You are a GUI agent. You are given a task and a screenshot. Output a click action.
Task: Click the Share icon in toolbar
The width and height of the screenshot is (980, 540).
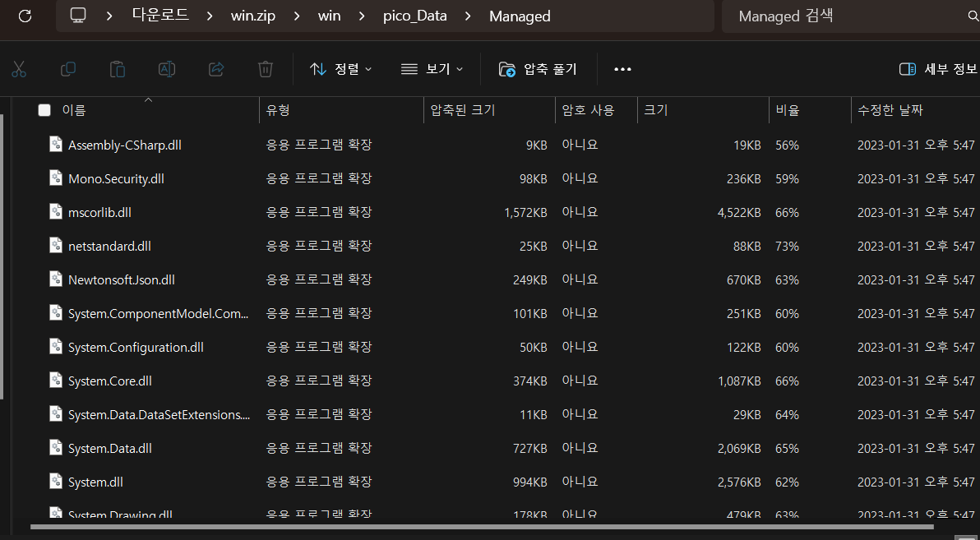pyautogui.click(x=216, y=69)
